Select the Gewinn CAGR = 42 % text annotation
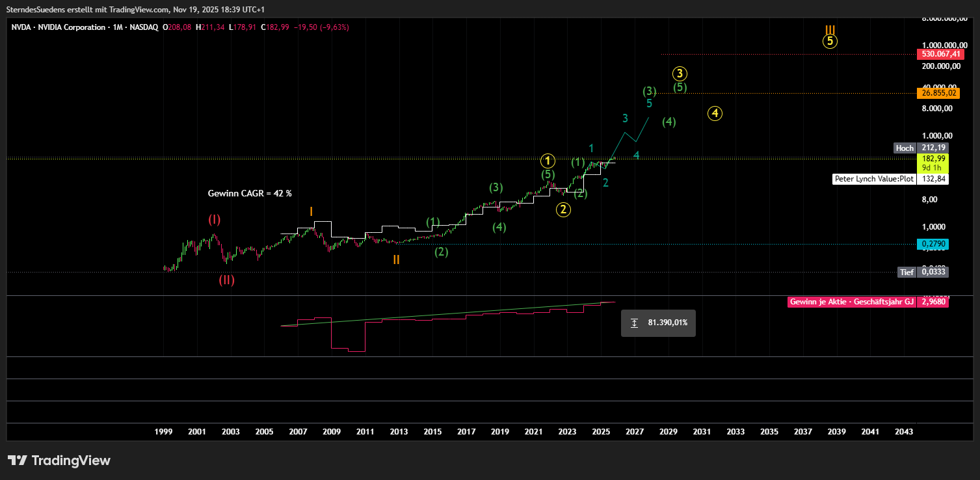Screen dimensions: 980x480 coord(250,193)
